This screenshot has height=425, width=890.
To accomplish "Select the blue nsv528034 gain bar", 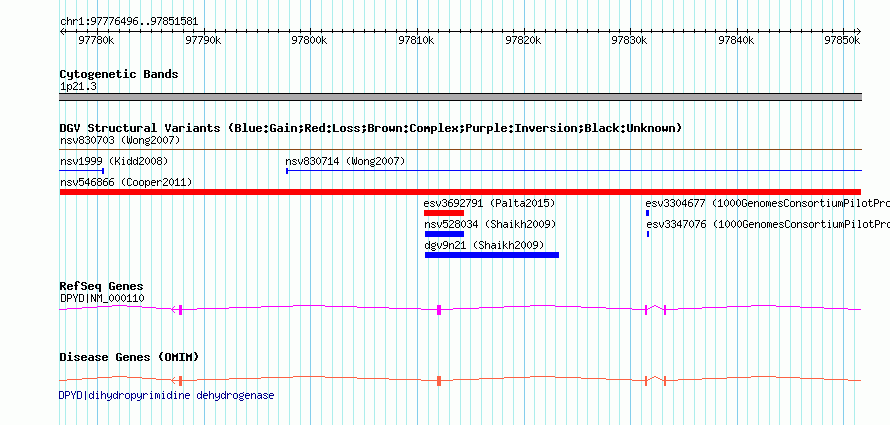I will (444, 234).
